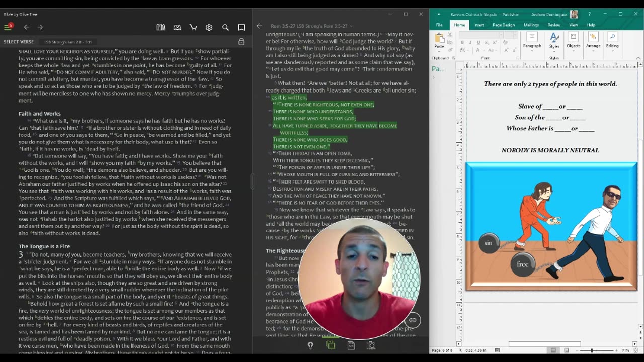
Task: Open the Rom 3:5-27 passage dropdown in split pane
Action: [x=312, y=26]
